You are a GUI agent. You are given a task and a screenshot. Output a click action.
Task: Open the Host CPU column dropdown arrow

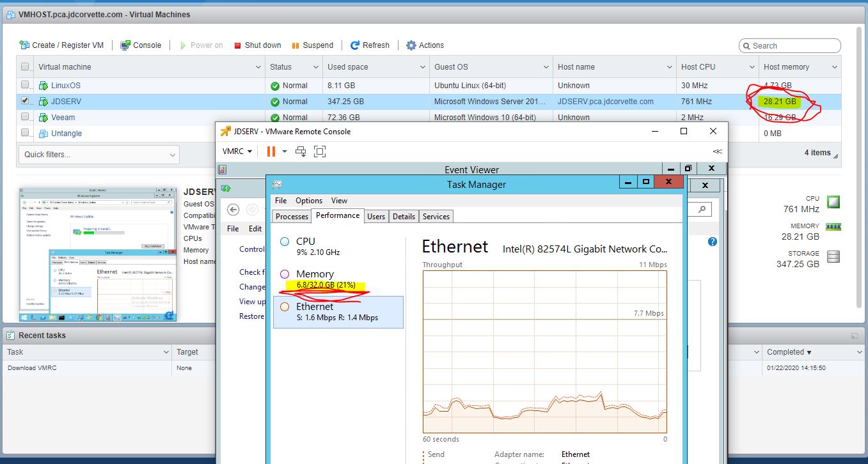click(752, 67)
